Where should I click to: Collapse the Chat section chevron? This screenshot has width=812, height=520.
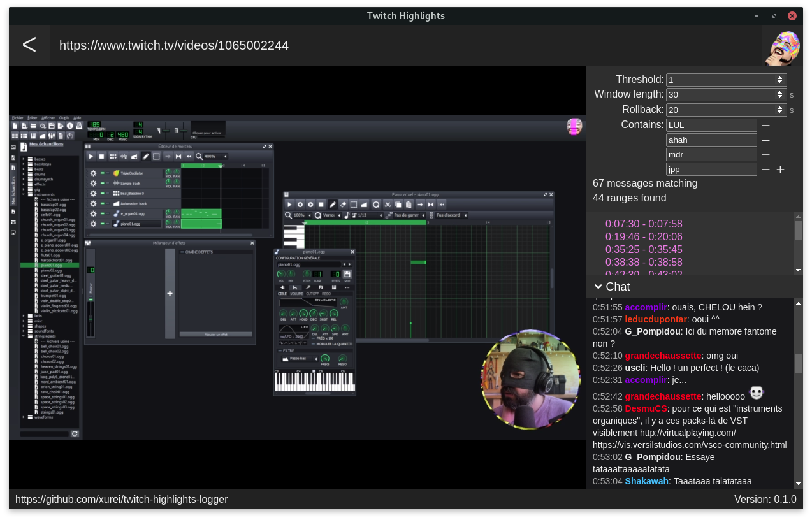(x=598, y=287)
